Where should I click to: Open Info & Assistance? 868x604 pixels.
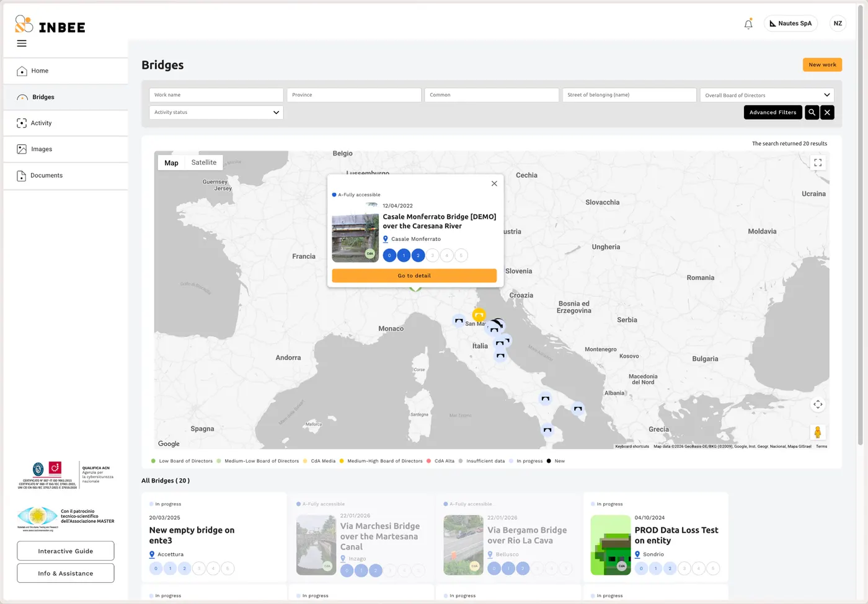pyautogui.click(x=66, y=574)
